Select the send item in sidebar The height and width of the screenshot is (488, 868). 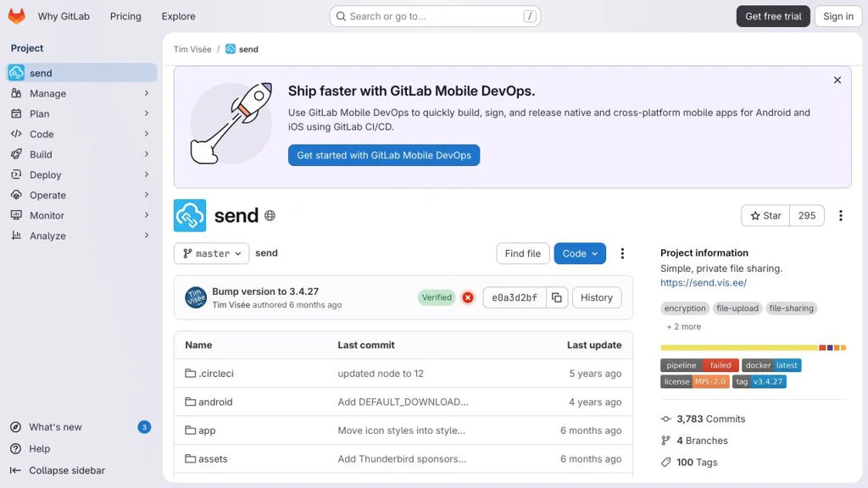point(81,73)
